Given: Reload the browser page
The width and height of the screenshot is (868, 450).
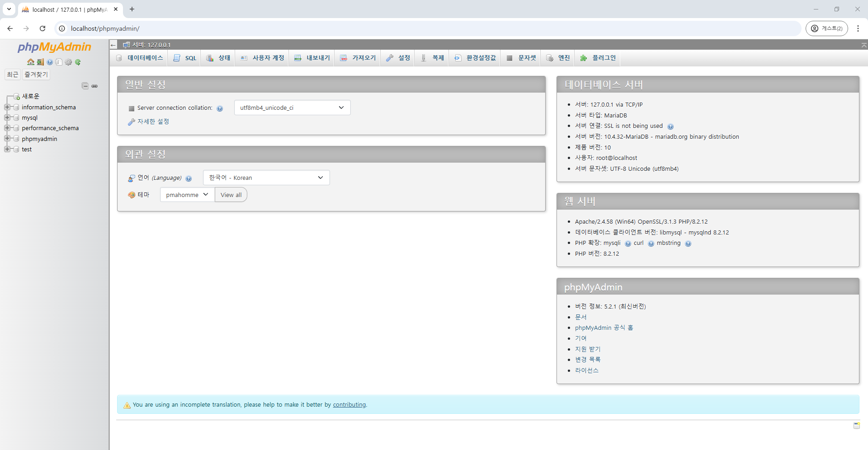Looking at the screenshot, I should 42,28.
